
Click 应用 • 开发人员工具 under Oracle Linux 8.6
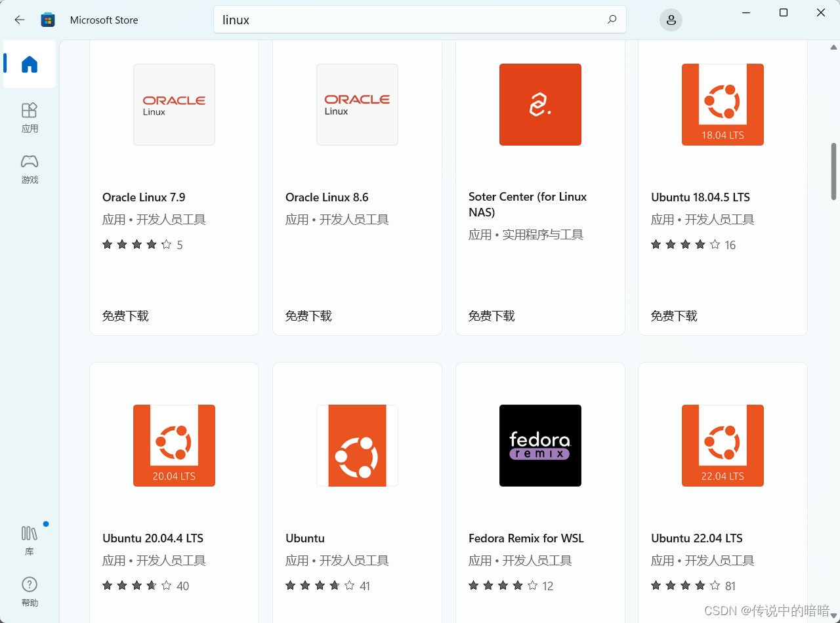pos(337,220)
